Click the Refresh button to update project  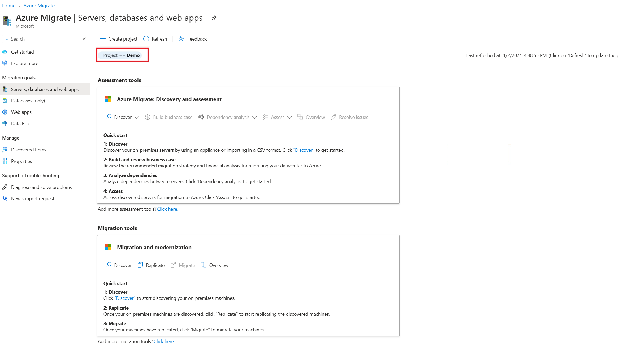click(x=155, y=38)
